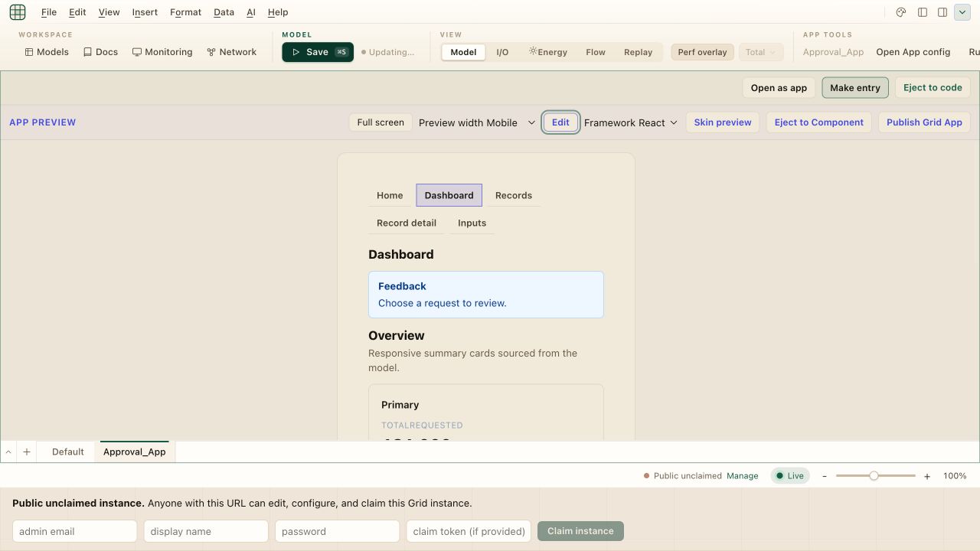This screenshot has width=980, height=551.
Task: Switch to the Approval_App sheet tab
Action: tap(135, 452)
